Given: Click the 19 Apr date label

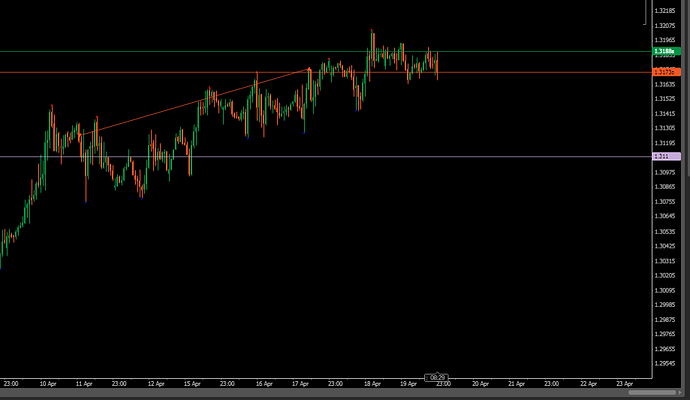Looking at the screenshot, I should 408,384.
